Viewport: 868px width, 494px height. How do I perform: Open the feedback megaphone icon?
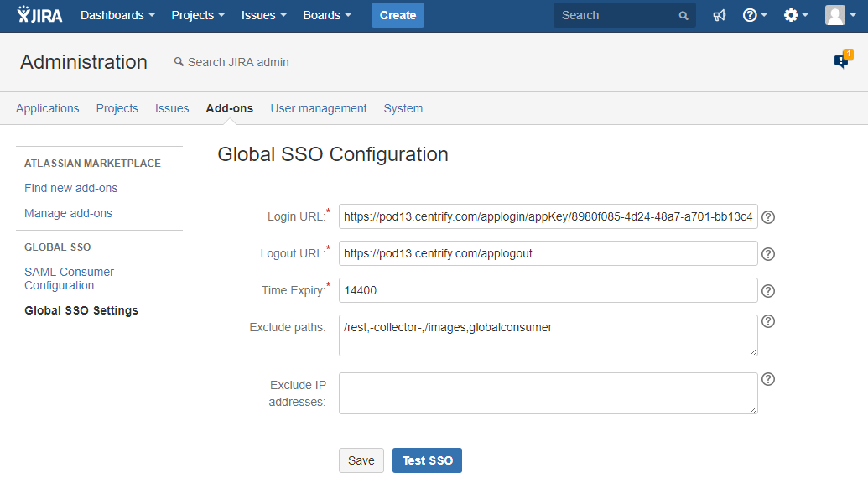click(x=719, y=15)
